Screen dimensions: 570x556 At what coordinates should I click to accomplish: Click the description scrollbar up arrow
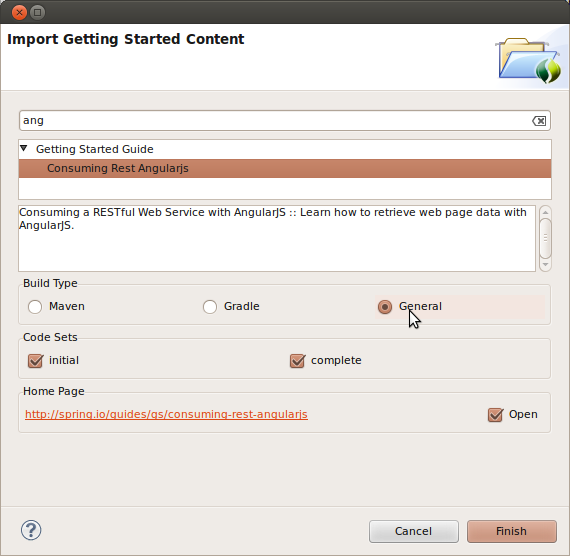545,212
